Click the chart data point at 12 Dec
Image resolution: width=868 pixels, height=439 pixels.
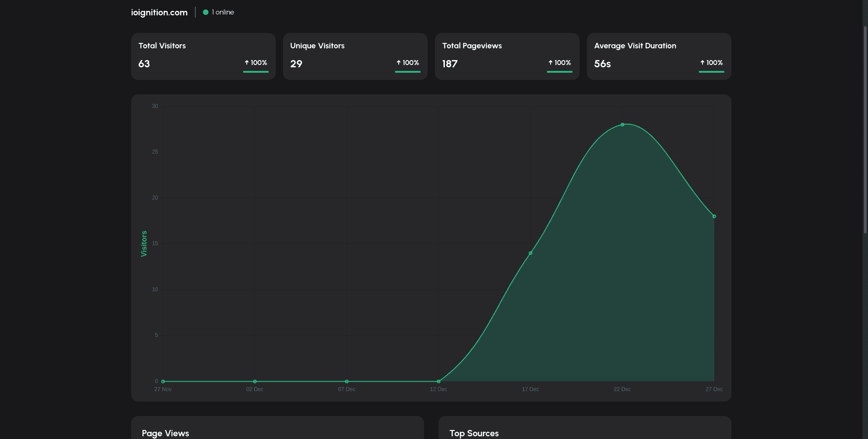click(x=439, y=382)
